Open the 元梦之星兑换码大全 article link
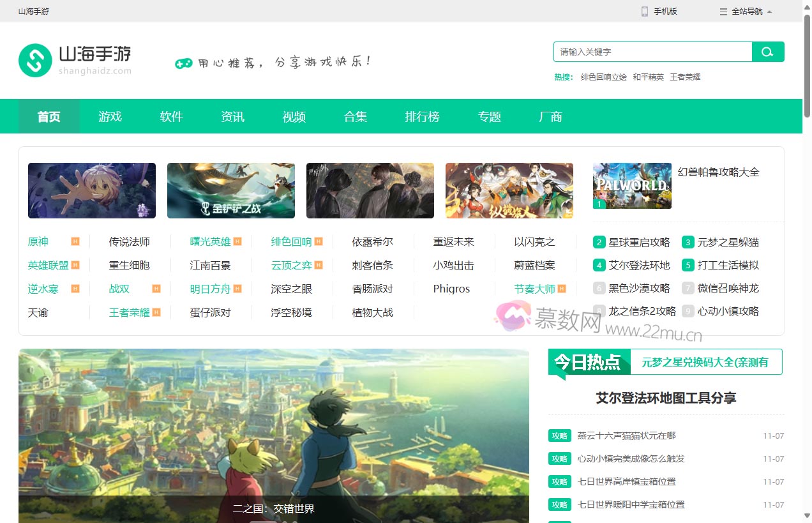The height and width of the screenshot is (523, 812). (705, 362)
